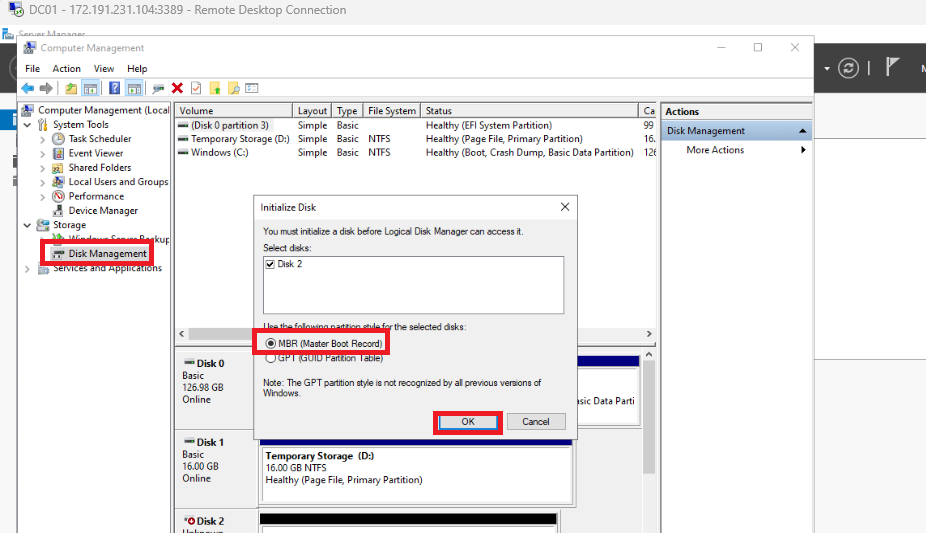926x533 pixels.
Task: Close the Initialize Disk dialog
Action: [x=565, y=207]
